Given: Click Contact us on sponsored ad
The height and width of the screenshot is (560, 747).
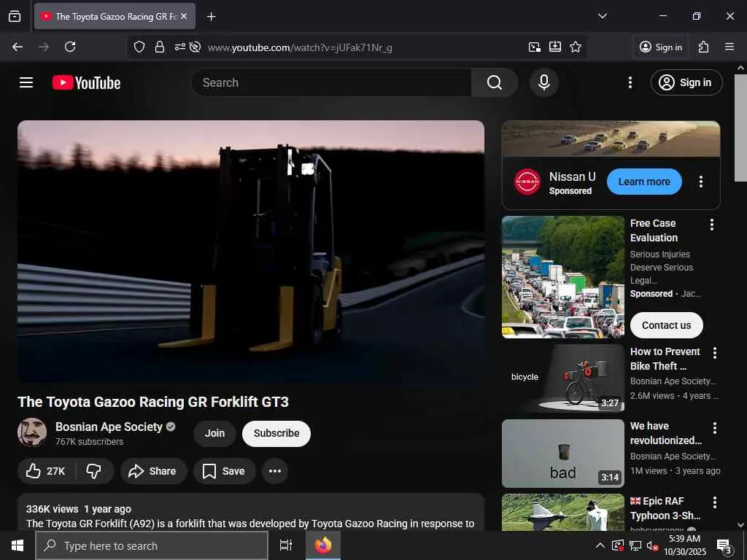Looking at the screenshot, I should click(x=666, y=325).
